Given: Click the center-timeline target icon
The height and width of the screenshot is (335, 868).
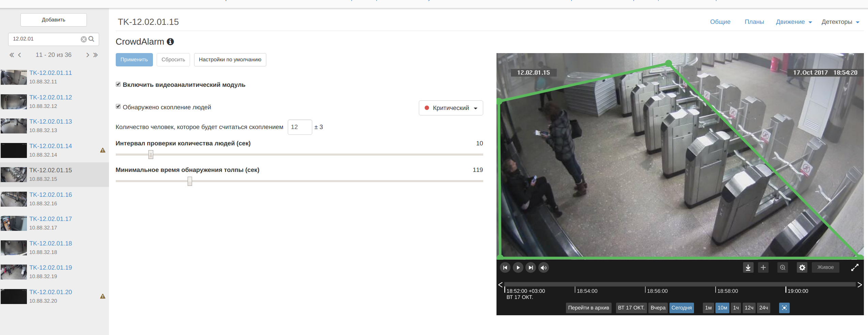Looking at the screenshot, I should (x=784, y=308).
